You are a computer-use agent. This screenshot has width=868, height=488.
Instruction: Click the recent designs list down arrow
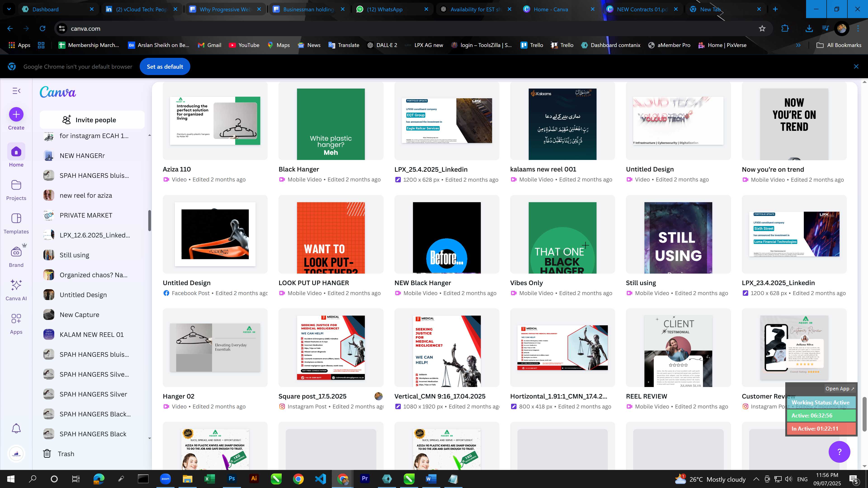150,438
